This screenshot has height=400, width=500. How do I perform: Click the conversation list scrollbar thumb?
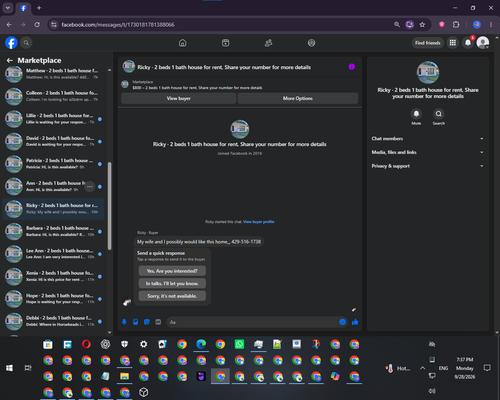click(109, 206)
